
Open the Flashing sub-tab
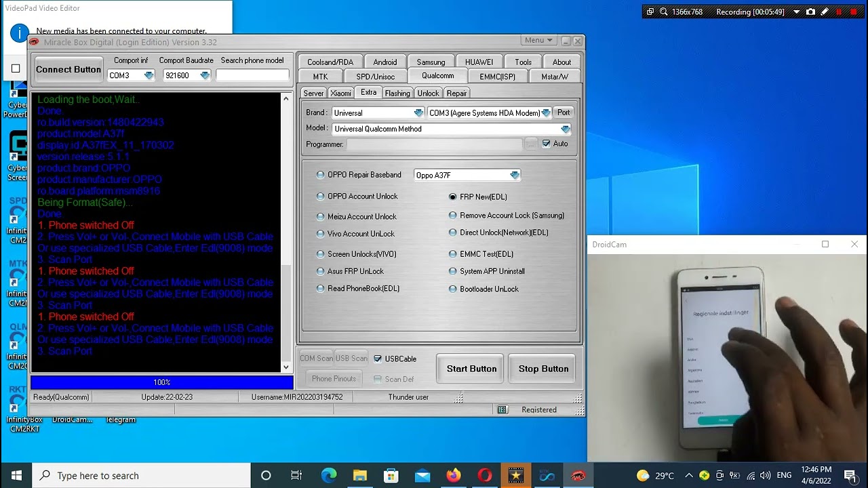pyautogui.click(x=397, y=93)
